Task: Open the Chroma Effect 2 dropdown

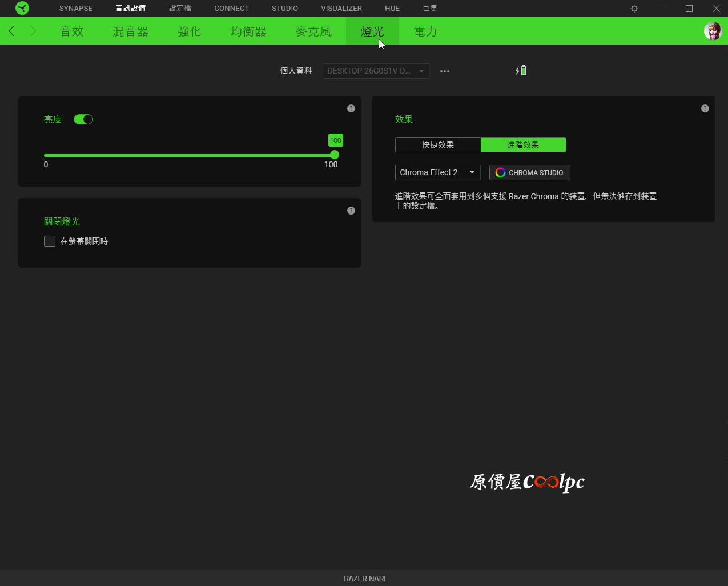Action: [438, 172]
